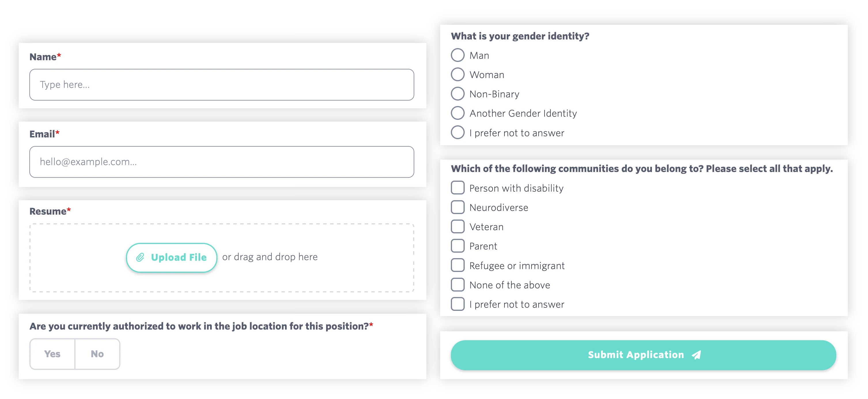868x399 pixels.
Task: Mark the Parent checkbox
Action: (457, 246)
